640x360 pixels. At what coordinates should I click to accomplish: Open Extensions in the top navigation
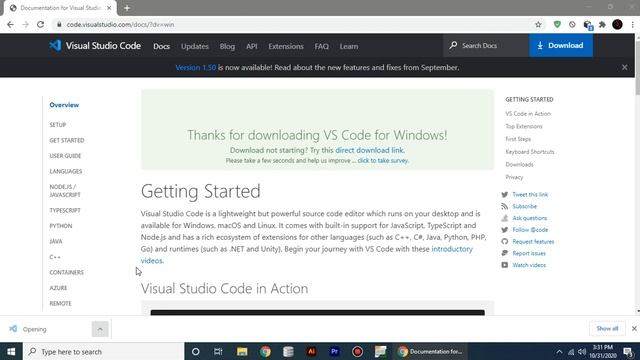(286, 47)
